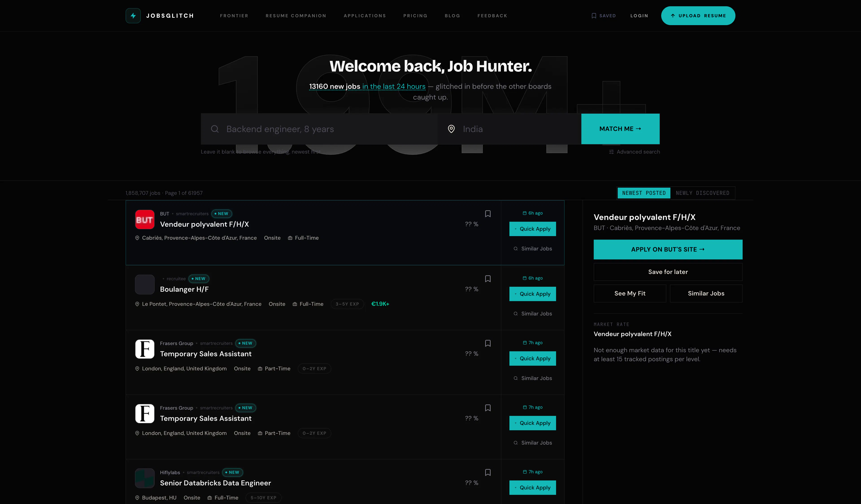Click Similar Jobs in Vendeur polyvalent row
The width and height of the screenshot is (861, 504).
533,249
